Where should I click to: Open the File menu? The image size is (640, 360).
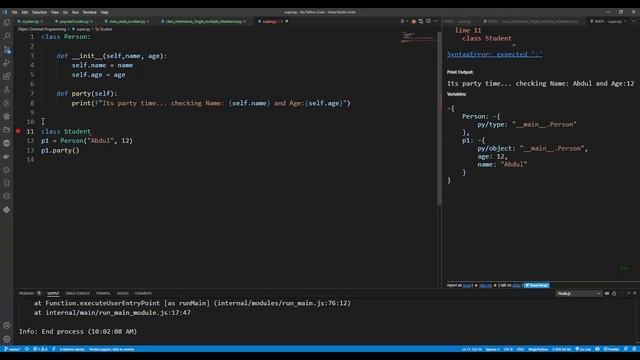point(15,12)
